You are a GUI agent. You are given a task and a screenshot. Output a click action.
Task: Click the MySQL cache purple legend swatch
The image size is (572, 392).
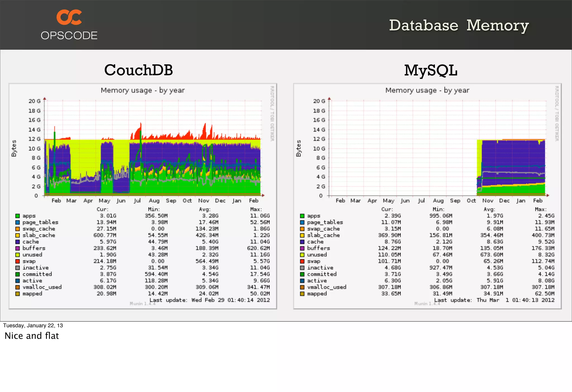[x=302, y=242]
